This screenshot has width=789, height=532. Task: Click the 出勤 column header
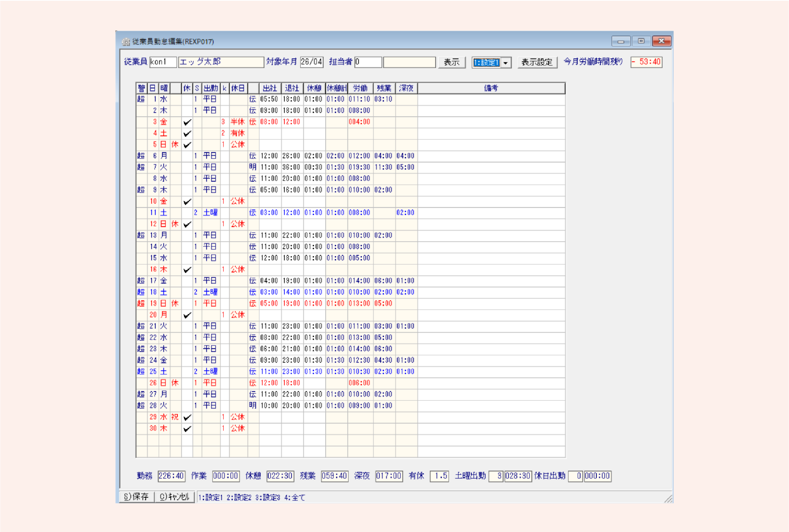click(x=211, y=88)
